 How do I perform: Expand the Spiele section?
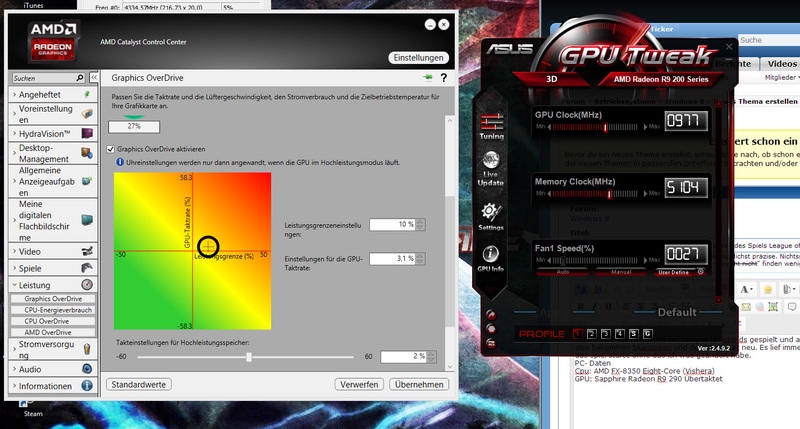click(x=53, y=268)
